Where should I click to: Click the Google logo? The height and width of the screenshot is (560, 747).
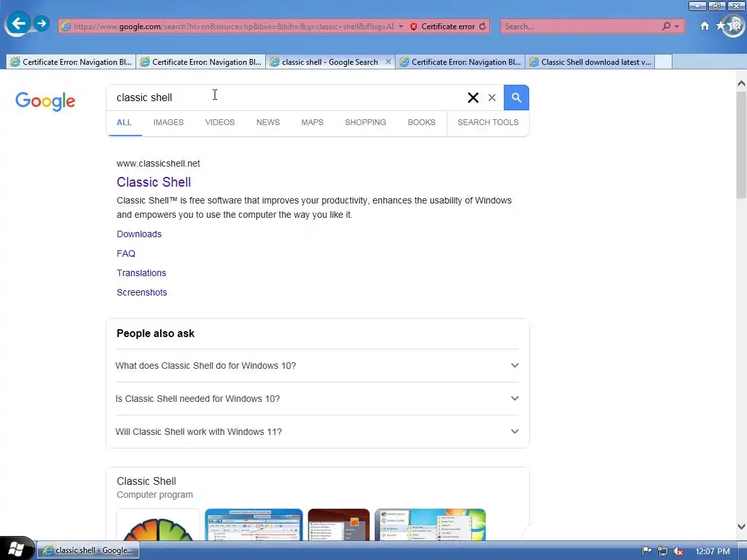click(45, 101)
